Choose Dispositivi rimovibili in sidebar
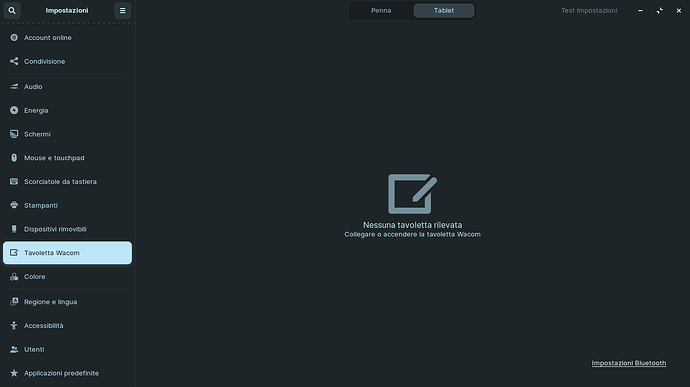 67,229
